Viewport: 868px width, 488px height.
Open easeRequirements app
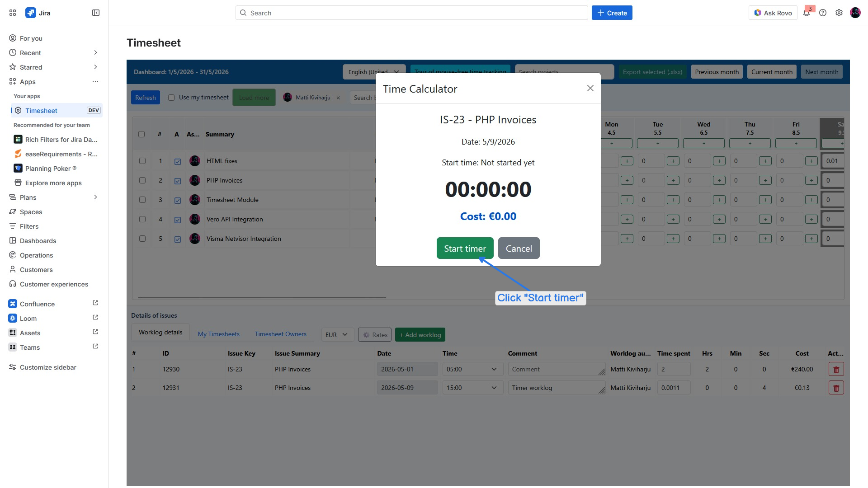click(57, 154)
